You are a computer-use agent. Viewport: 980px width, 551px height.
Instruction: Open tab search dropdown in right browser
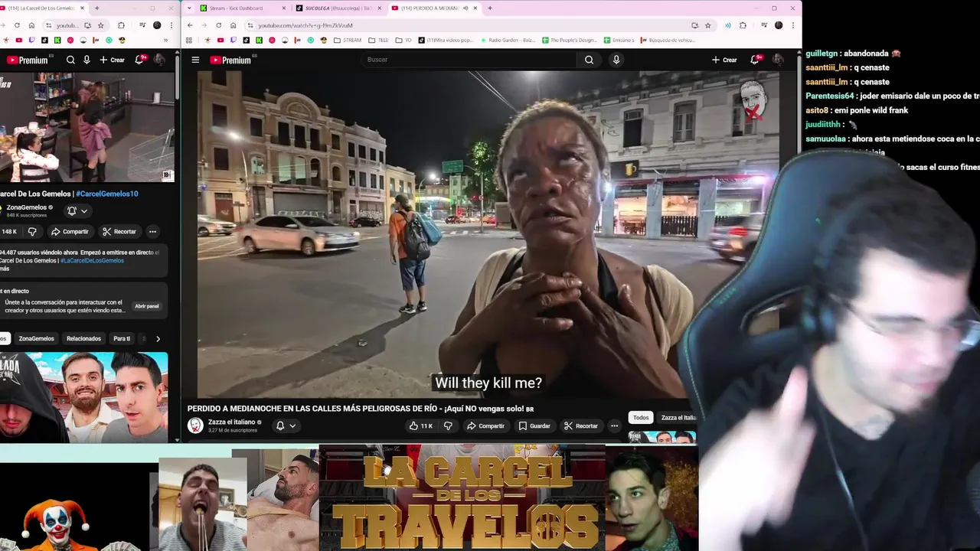coord(189,8)
